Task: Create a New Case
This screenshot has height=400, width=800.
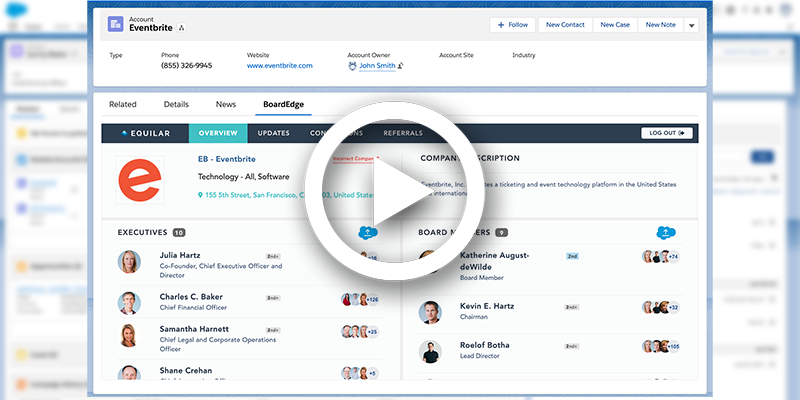Action: pos(615,24)
